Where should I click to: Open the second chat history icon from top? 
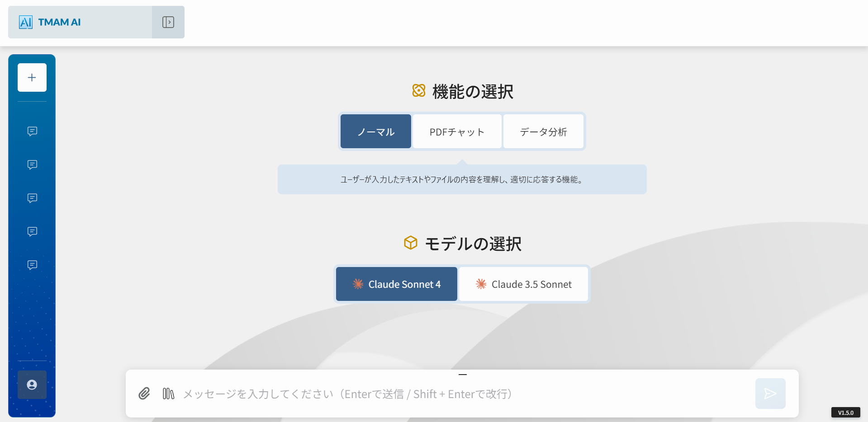(32, 164)
